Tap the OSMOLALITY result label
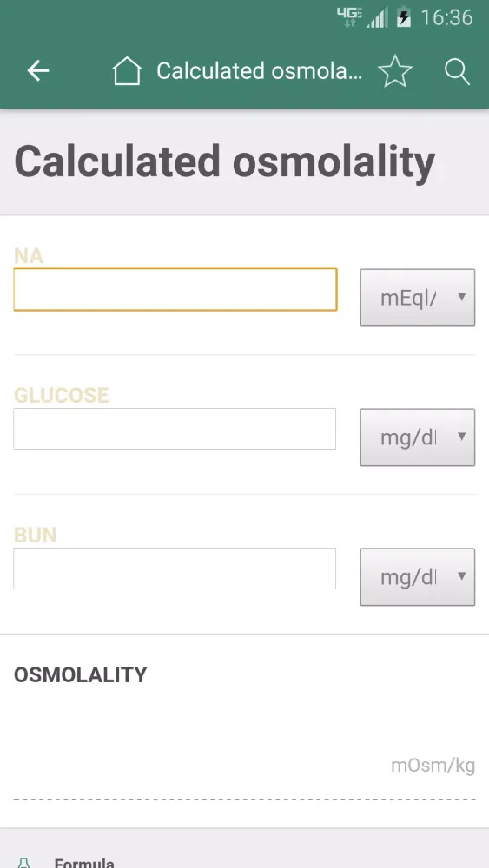Image resolution: width=489 pixels, height=868 pixels. click(80, 674)
